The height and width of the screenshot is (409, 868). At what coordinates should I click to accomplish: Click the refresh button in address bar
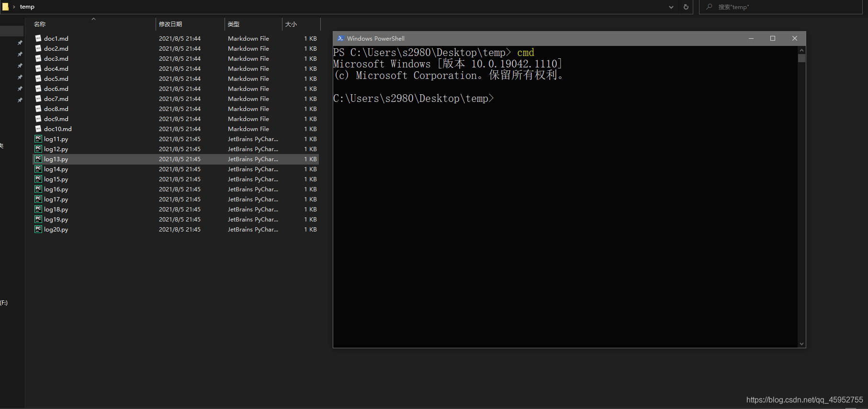686,7
